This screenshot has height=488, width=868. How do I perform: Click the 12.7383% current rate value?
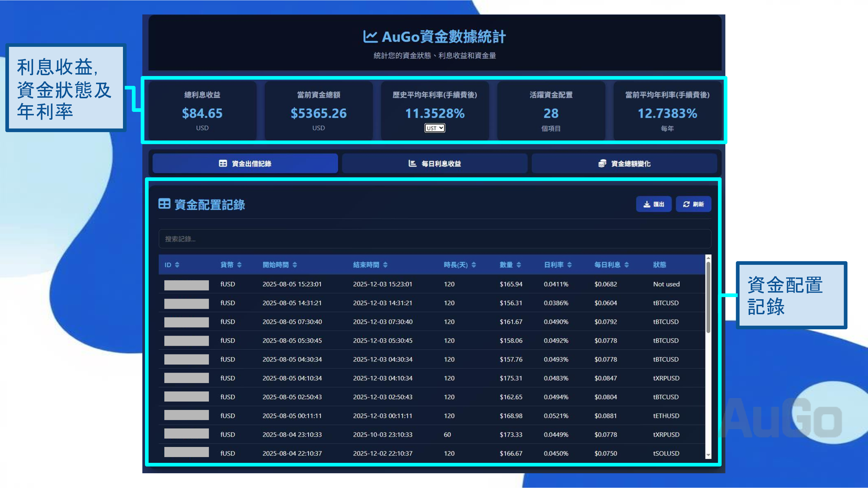[x=667, y=114]
